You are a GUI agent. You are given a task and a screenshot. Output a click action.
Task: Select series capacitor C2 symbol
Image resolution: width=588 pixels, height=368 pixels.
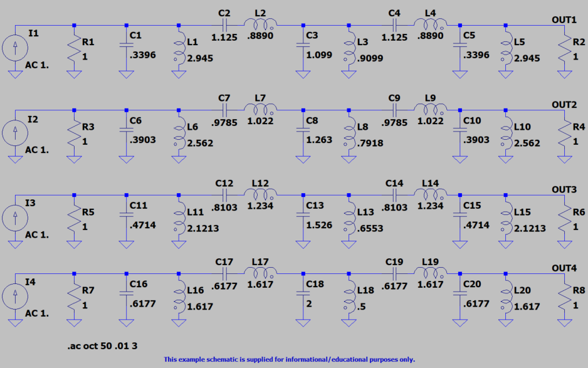[224, 26]
